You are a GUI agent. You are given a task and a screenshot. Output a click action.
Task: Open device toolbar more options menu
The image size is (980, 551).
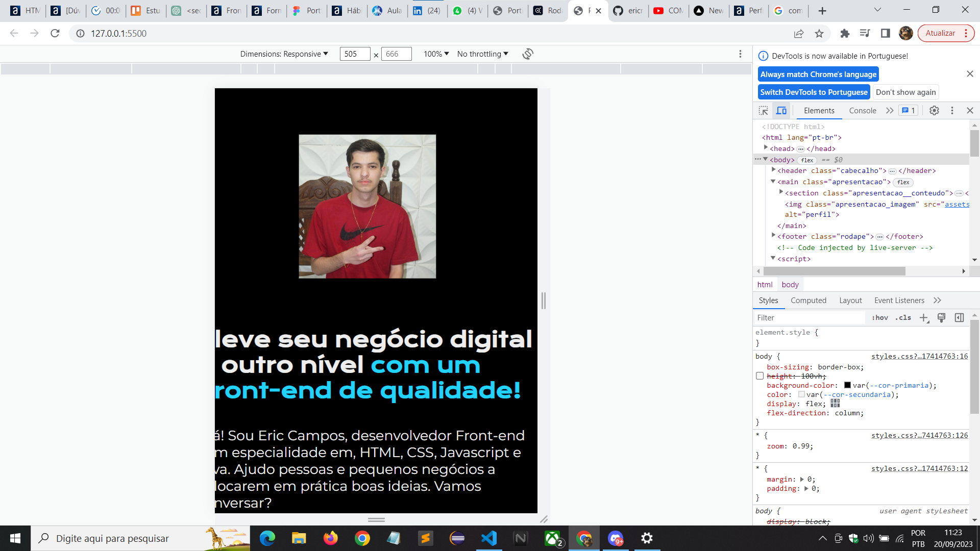740,54
